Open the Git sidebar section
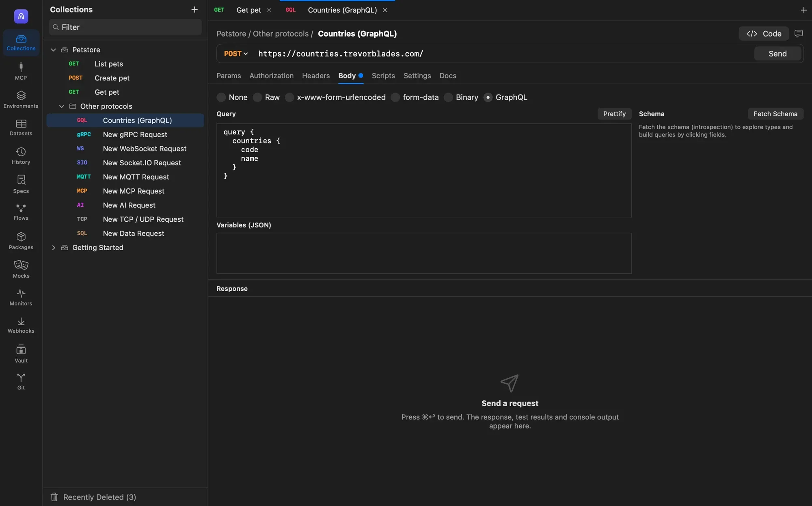This screenshot has width=812, height=506. coord(21,382)
